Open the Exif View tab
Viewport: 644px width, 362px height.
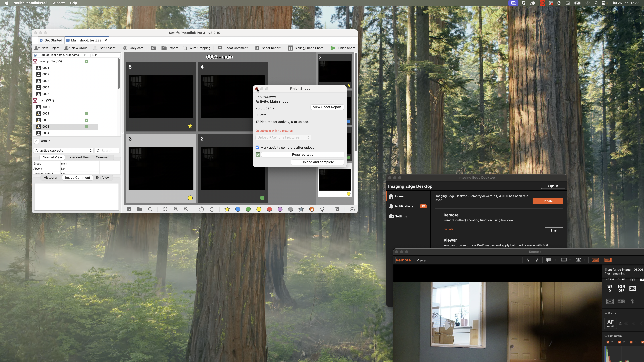coord(103,178)
